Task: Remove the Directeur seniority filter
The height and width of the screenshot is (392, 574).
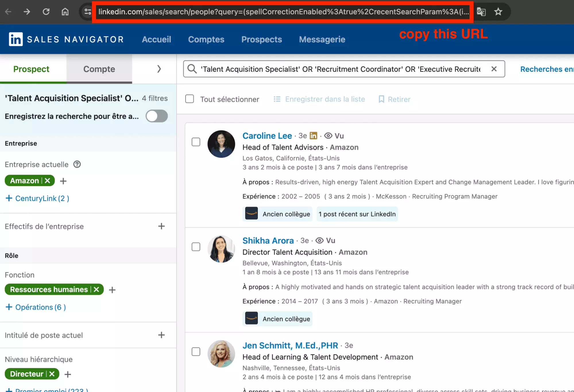Action: pos(52,374)
